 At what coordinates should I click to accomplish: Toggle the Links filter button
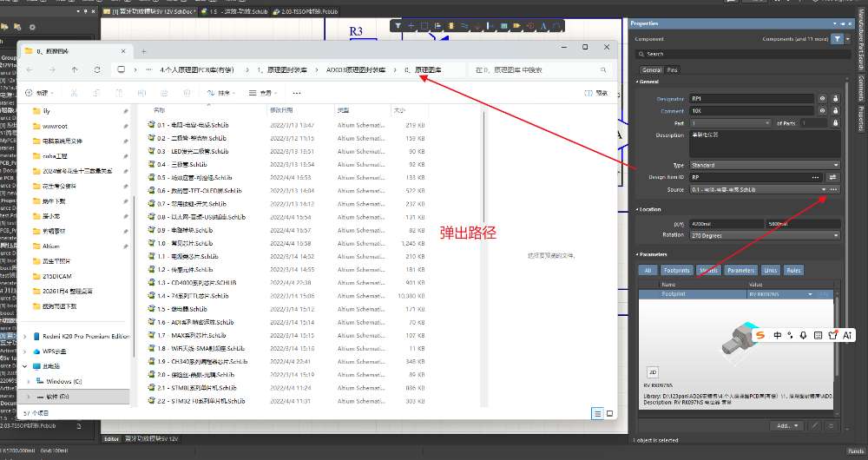click(770, 270)
